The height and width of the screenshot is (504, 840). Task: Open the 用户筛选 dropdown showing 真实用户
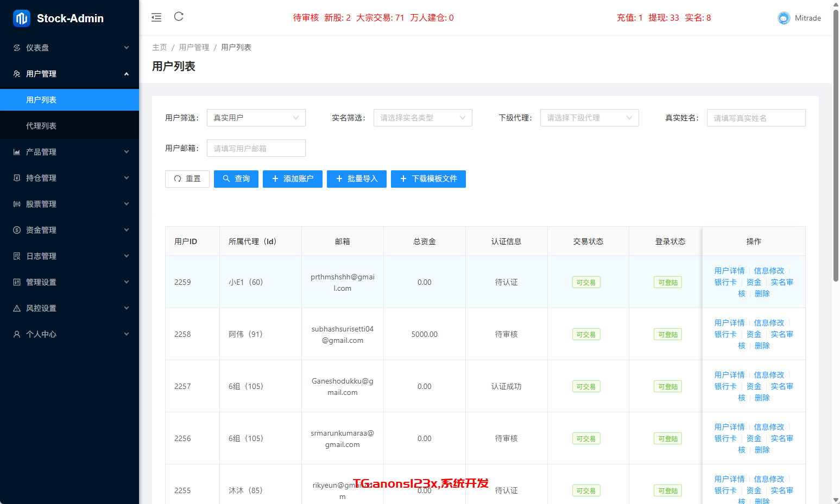click(256, 118)
